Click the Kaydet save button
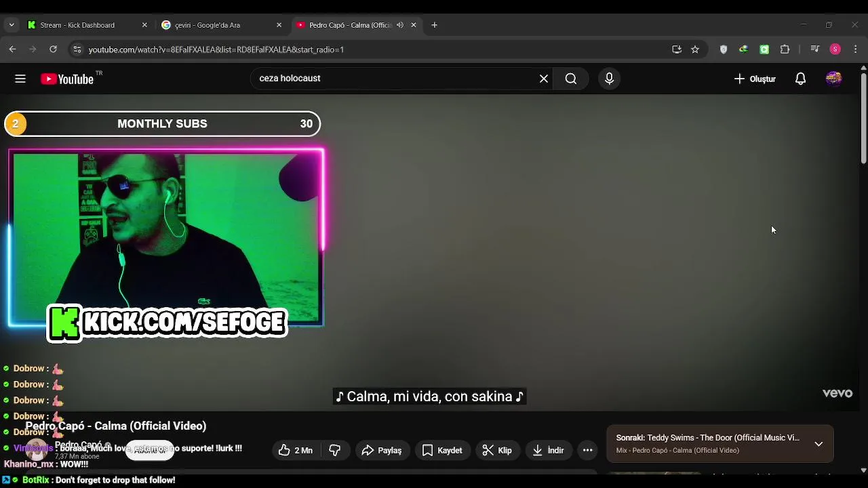Image resolution: width=868 pixels, height=488 pixels. tap(442, 450)
